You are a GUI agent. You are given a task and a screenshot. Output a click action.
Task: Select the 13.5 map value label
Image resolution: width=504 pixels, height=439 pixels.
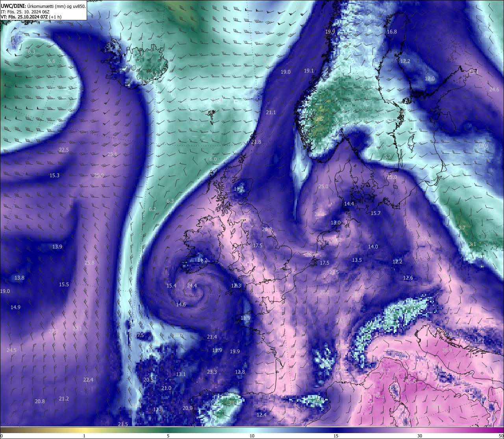click(x=357, y=260)
